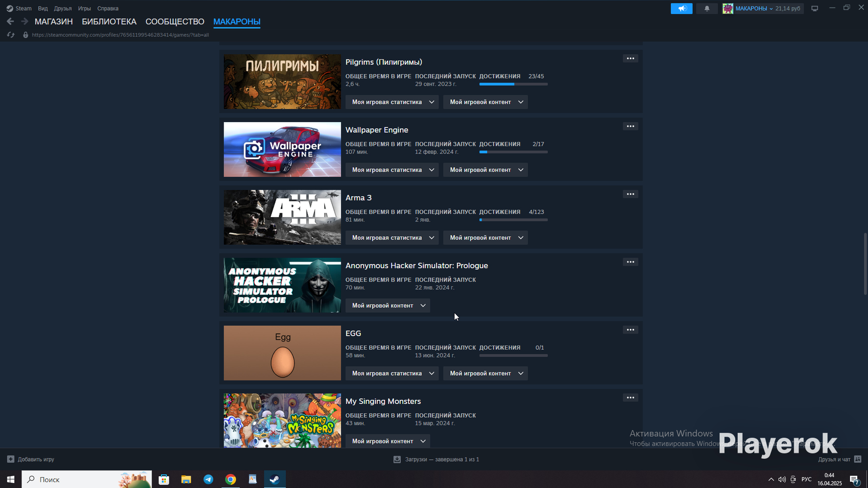Click the Pilgrims achievements progress bar

(514, 84)
